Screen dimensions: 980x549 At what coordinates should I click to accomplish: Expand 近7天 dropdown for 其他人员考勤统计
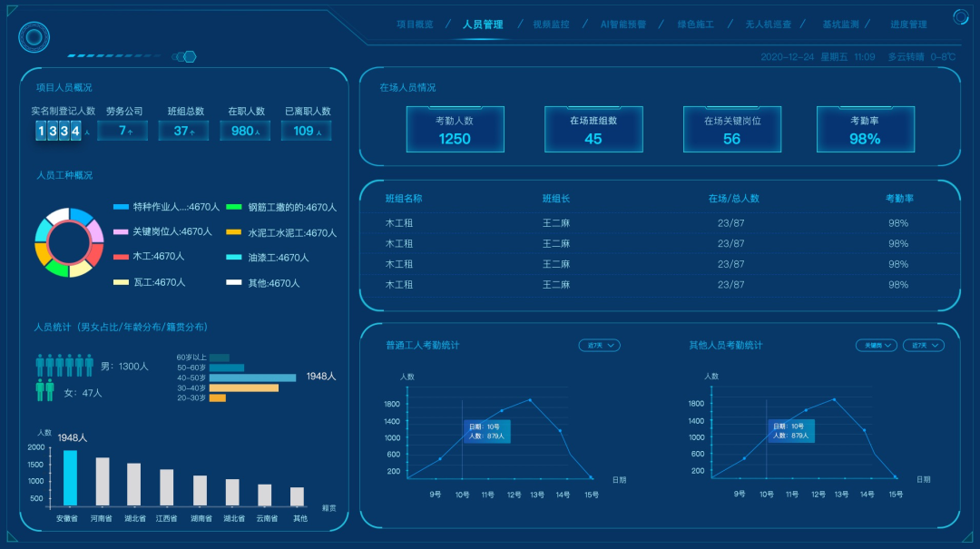point(924,345)
